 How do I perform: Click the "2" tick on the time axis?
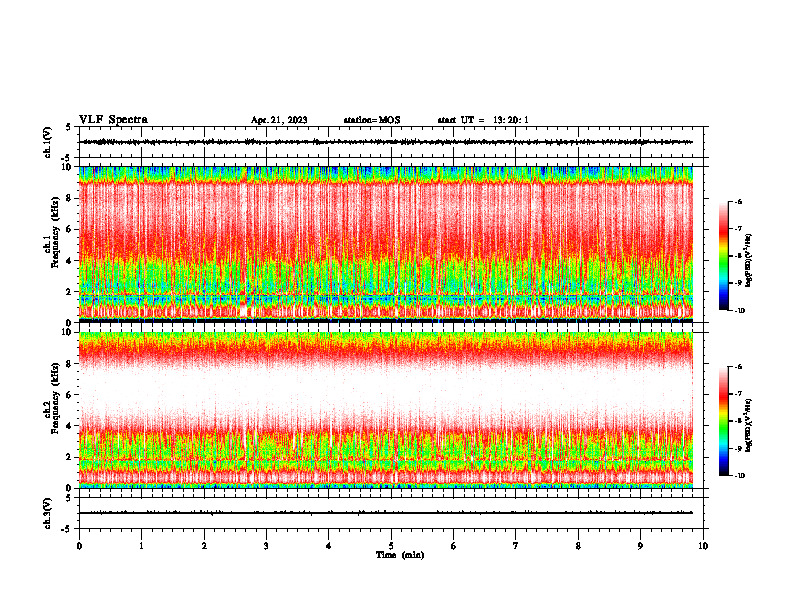point(204,546)
